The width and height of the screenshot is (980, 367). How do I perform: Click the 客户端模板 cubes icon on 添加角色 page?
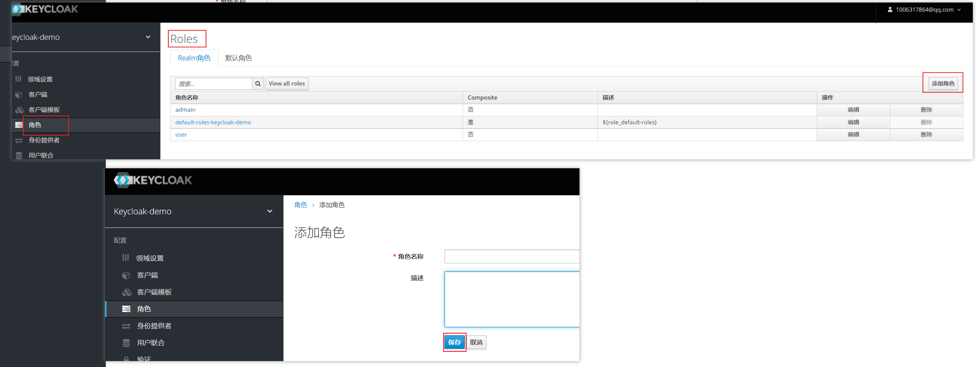pos(127,292)
